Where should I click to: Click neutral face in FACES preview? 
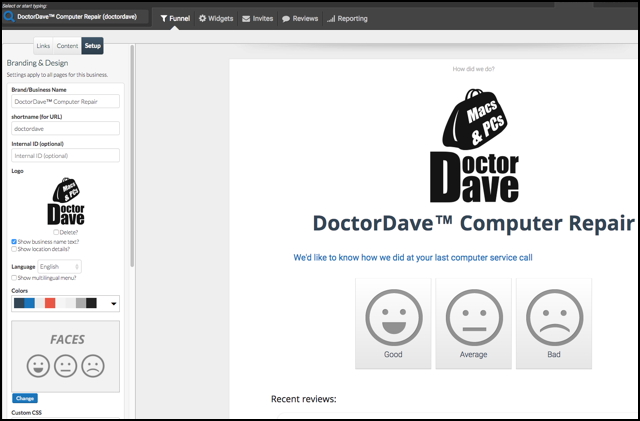pyautogui.click(x=66, y=366)
